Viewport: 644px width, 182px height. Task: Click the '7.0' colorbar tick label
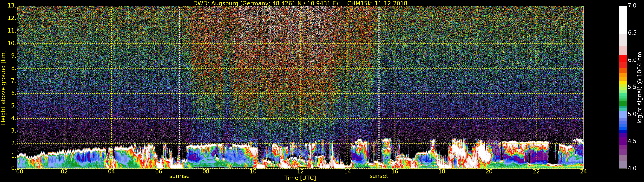tap(632, 6)
